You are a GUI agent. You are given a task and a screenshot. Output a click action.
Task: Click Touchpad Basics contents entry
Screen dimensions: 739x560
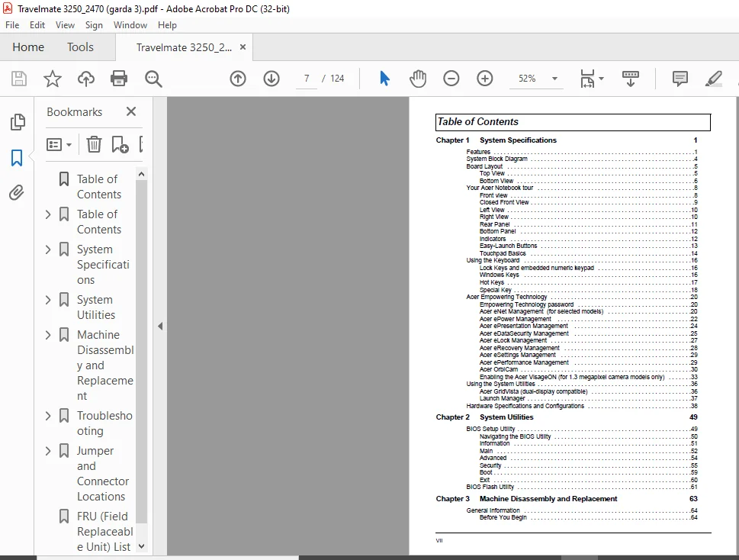[x=503, y=253]
